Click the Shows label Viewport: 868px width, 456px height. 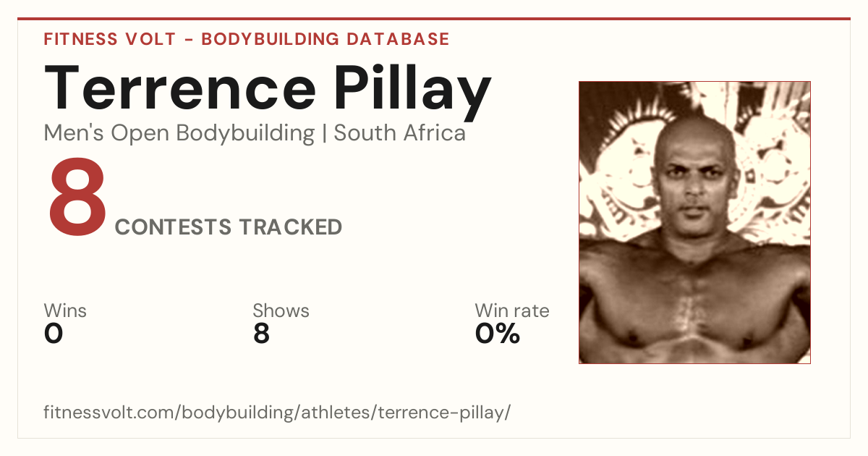(281, 311)
